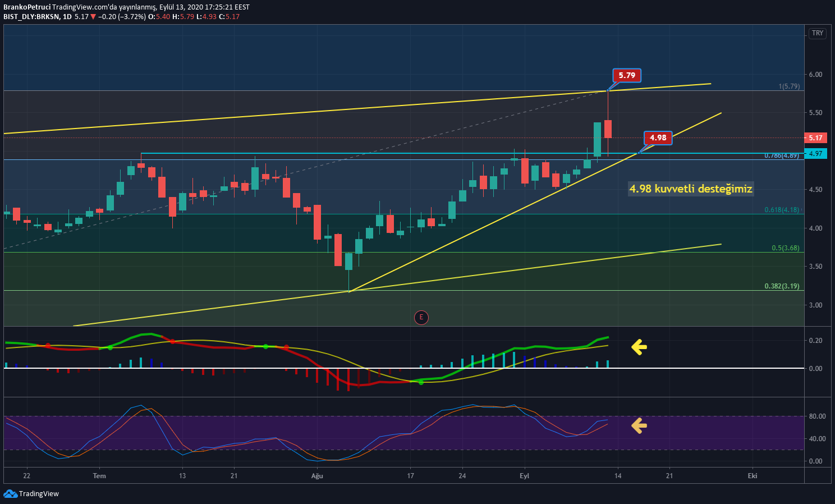Select the '4.98 kuvvetli desteğimiz' annotation

[691, 189]
